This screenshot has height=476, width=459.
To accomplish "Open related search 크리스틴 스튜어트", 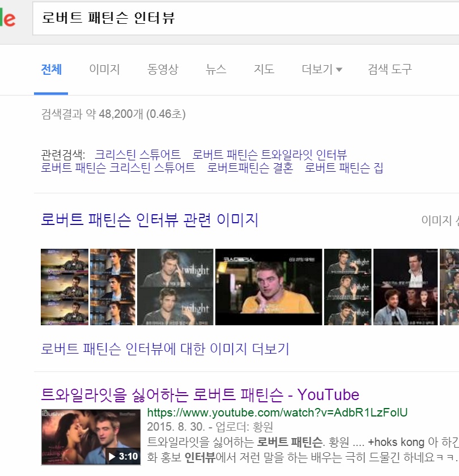I will [x=138, y=155].
